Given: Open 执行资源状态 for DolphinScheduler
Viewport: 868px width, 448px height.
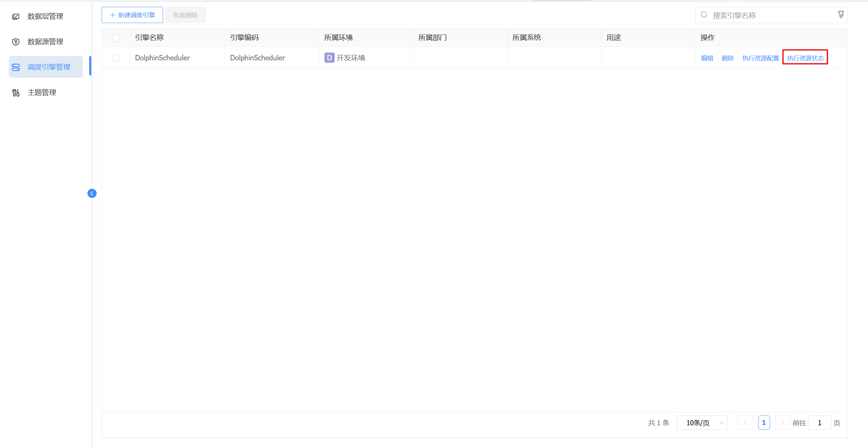Looking at the screenshot, I should 805,58.
